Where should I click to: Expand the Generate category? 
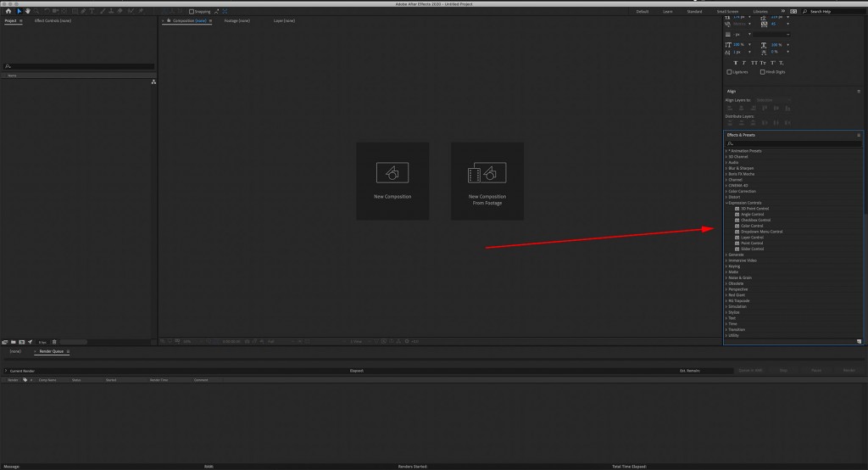[726, 255]
